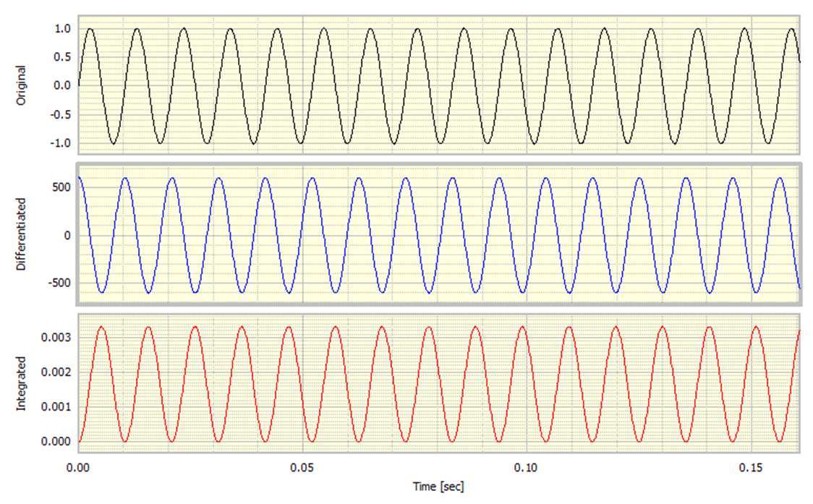Click the 0.5 tick on Original axis
This screenshot has height=504, width=813.
point(61,57)
